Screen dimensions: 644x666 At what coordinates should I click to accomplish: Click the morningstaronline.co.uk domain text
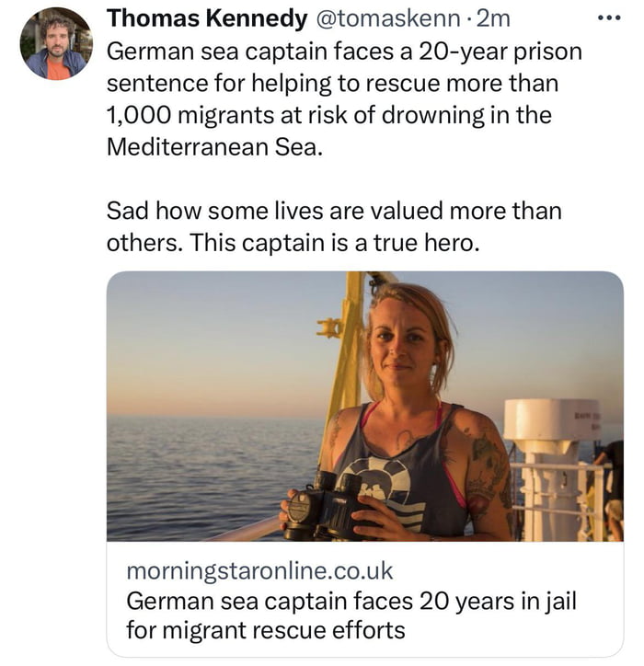pos(259,571)
